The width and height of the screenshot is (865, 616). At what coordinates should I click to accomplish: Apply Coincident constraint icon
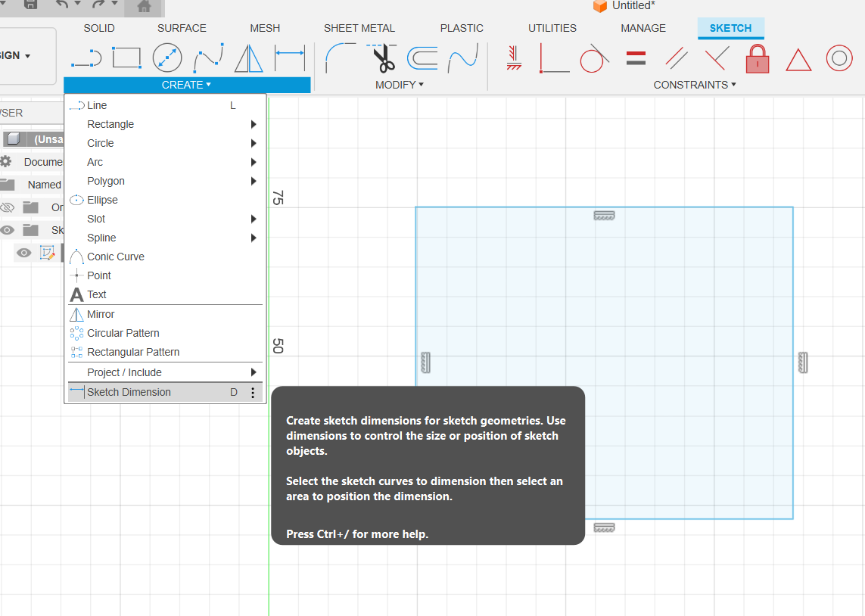click(x=717, y=58)
